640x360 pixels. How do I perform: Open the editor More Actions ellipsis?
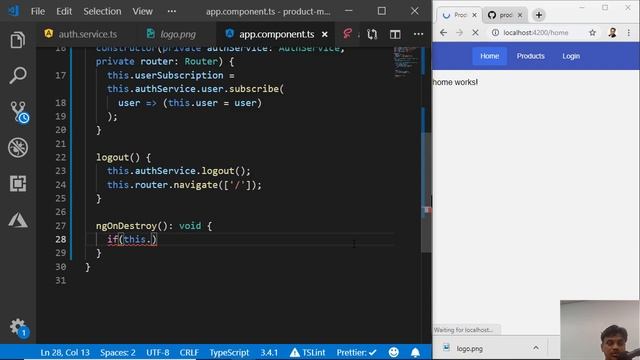(x=418, y=34)
